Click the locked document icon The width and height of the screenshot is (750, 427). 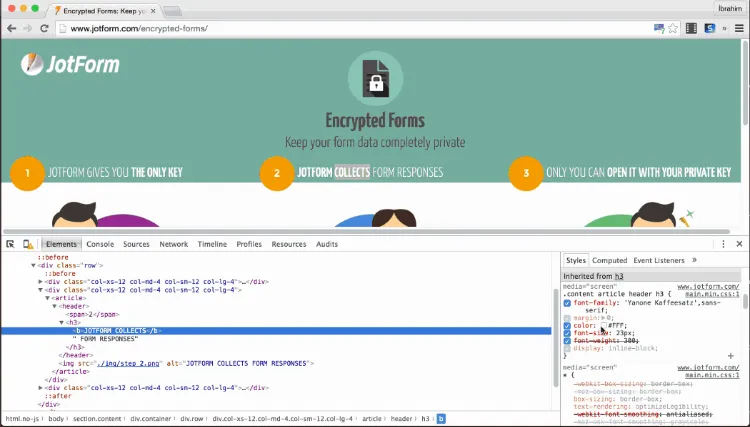click(x=375, y=78)
